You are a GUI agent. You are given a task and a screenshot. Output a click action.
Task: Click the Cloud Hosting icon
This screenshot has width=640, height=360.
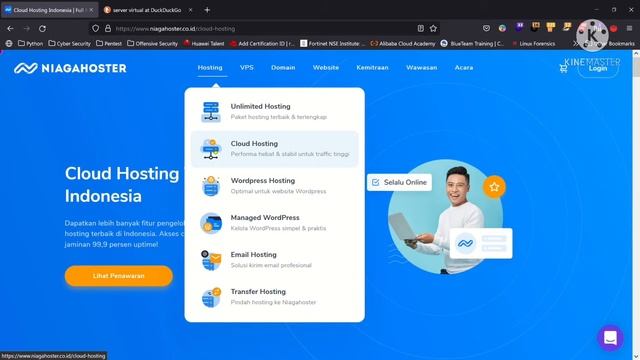point(211,149)
